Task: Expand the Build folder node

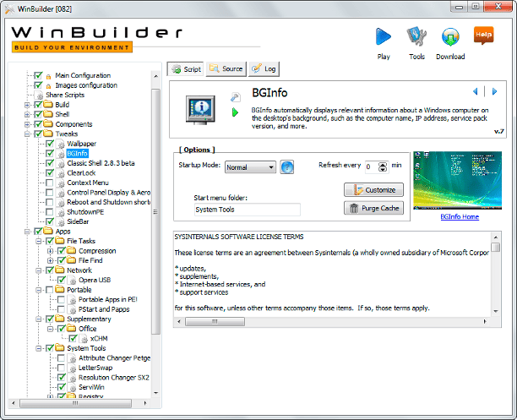Action: 27,106
